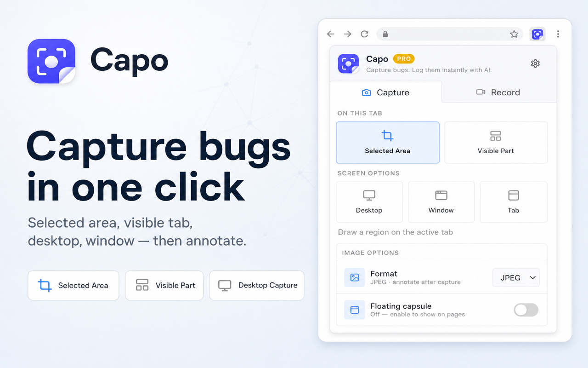
Task: Click the 'ON THIS TAB' section label
Action: (x=360, y=113)
